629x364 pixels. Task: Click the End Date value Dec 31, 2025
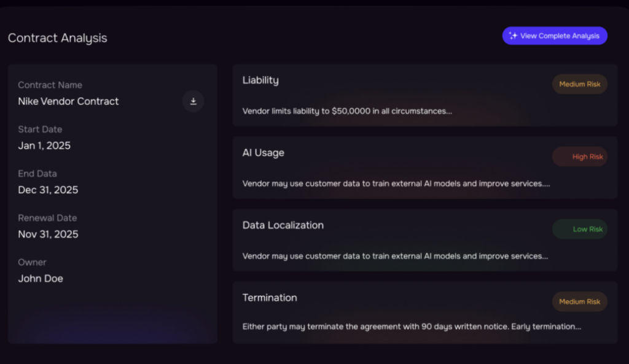(48, 190)
